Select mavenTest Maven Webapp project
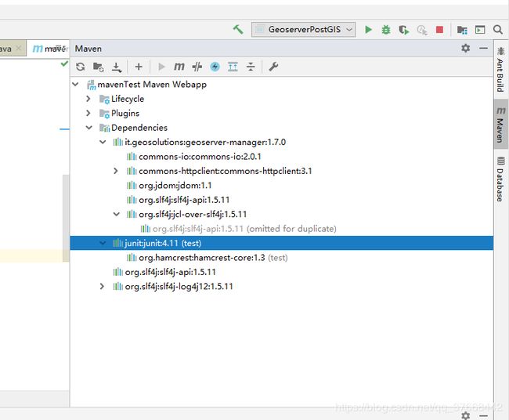Viewport: 509px width, 420px height. [x=152, y=85]
